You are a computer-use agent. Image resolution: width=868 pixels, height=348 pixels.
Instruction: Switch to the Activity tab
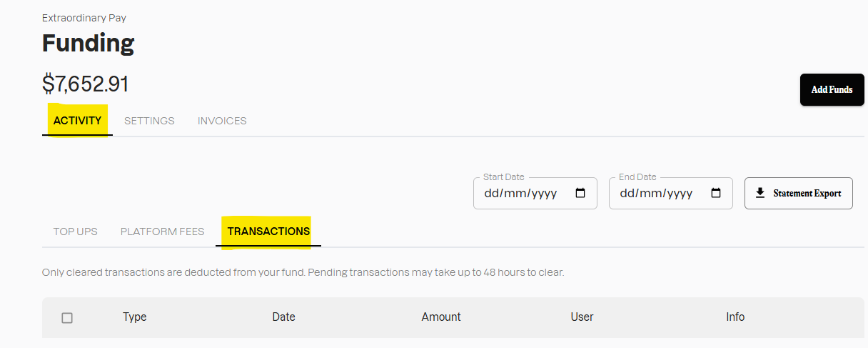(x=77, y=121)
